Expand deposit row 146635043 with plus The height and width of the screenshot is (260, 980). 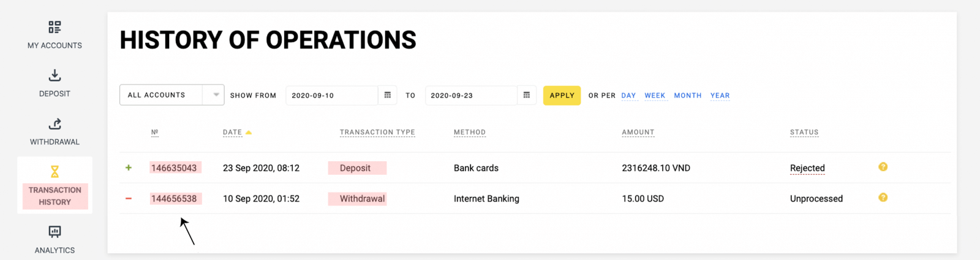point(129,167)
